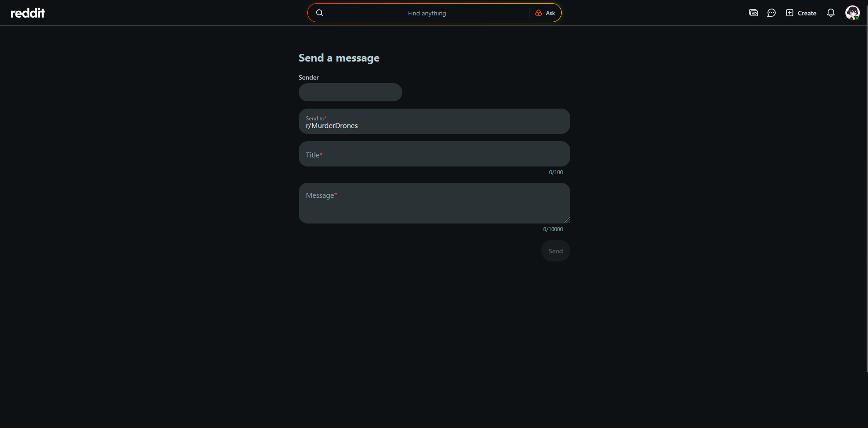Click the Send a message heading
868x428 pixels.
[x=339, y=58]
